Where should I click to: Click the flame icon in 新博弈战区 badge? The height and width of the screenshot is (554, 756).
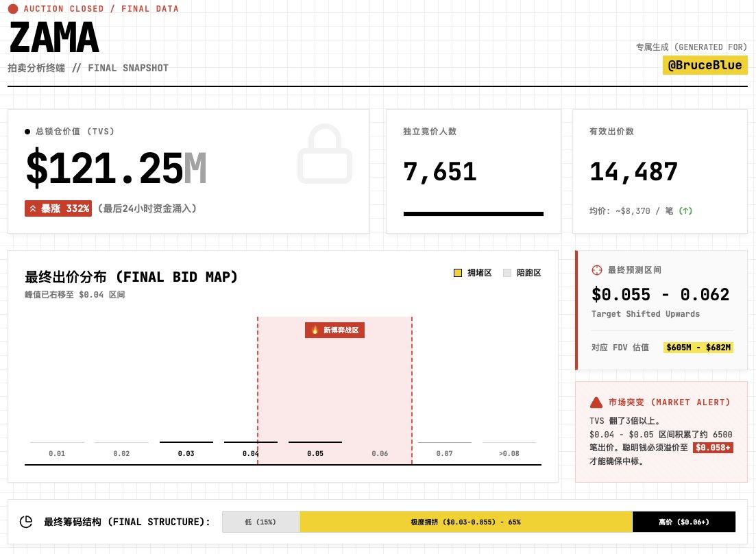pos(315,330)
